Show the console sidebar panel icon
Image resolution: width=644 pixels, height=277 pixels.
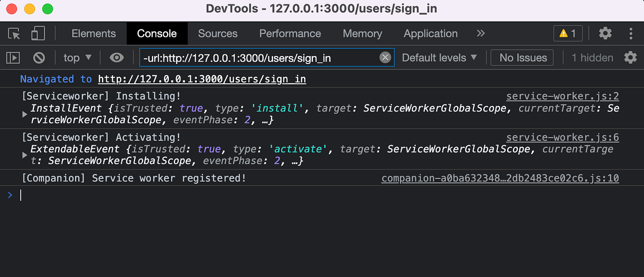14,57
